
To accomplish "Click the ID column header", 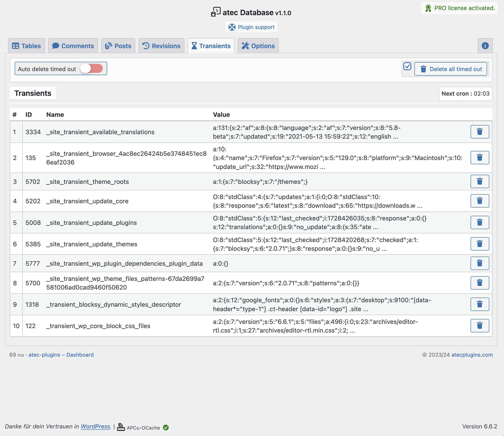I will pyautogui.click(x=29, y=115).
